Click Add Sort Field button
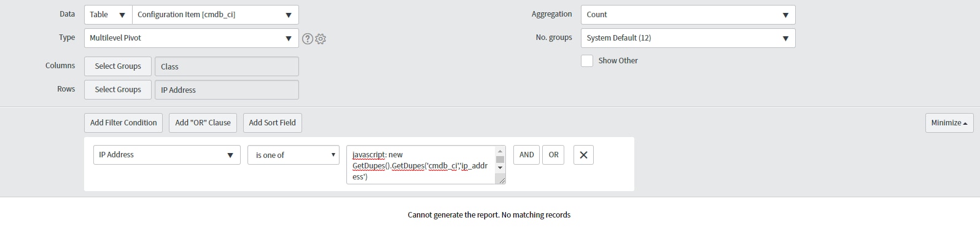This screenshot has width=980, height=228. [x=273, y=123]
